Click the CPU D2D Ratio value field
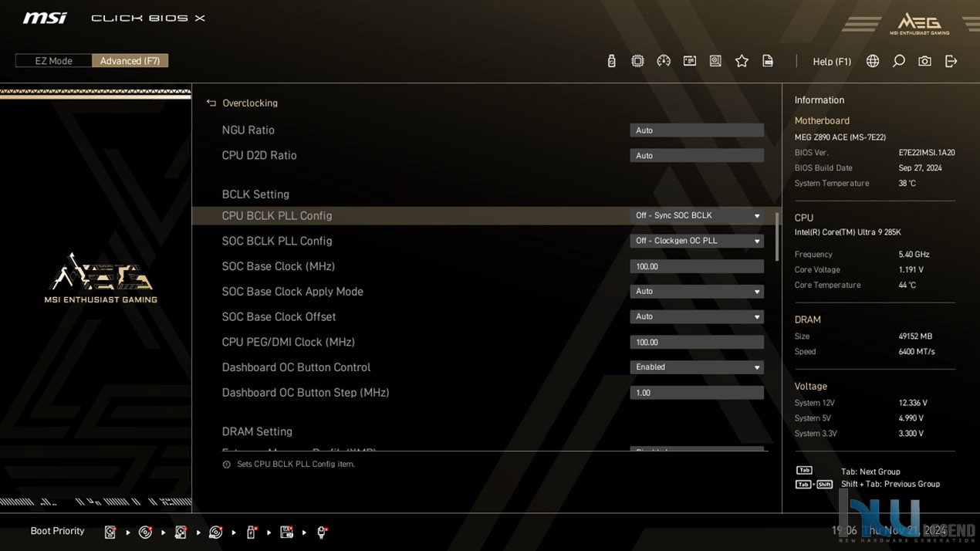 [x=697, y=156]
